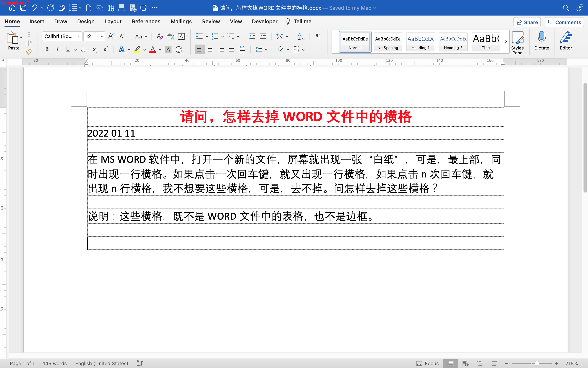The height and width of the screenshot is (368, 588).
Task: Open the Comments button
Action: [x=564, y=22]
